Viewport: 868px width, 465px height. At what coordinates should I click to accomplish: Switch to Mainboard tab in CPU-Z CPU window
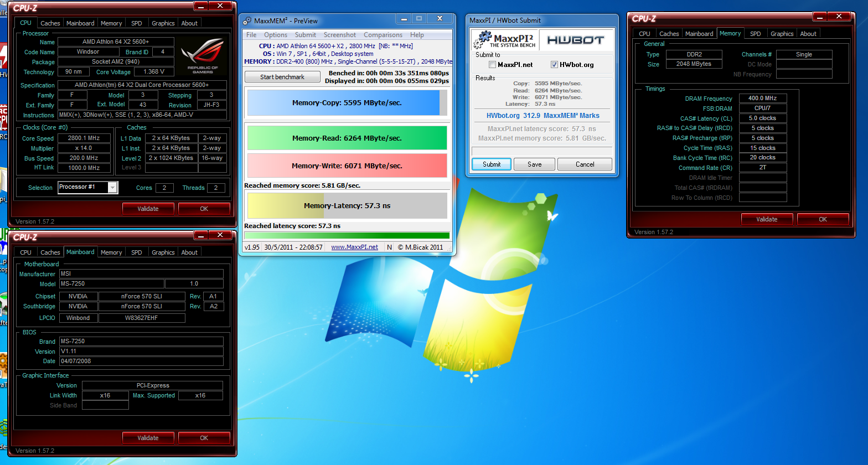80,23
